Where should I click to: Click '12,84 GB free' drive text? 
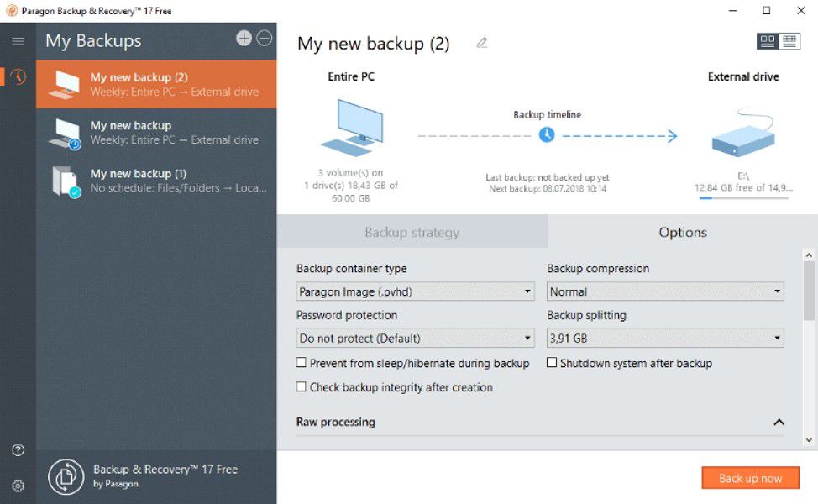click(x=743, y=187)
